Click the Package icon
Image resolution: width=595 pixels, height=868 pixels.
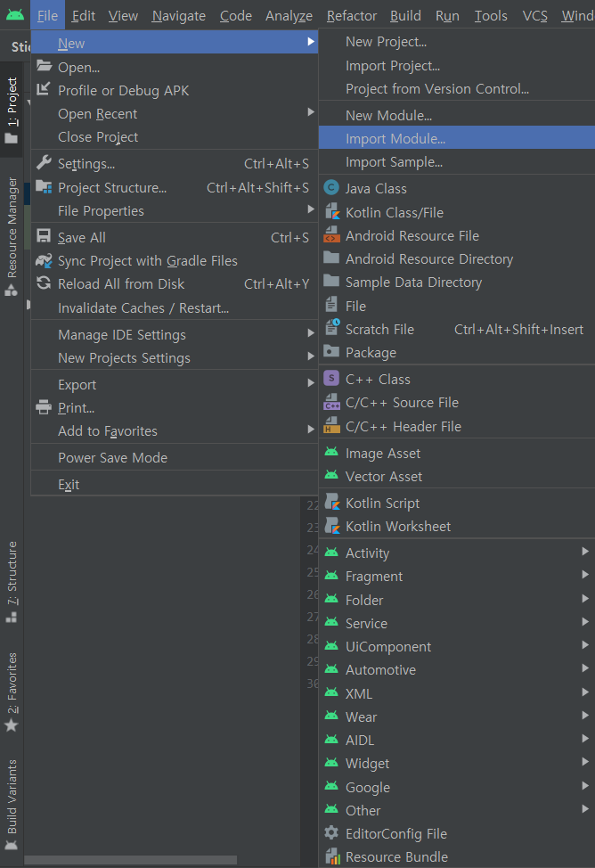[x=331, y=351]
